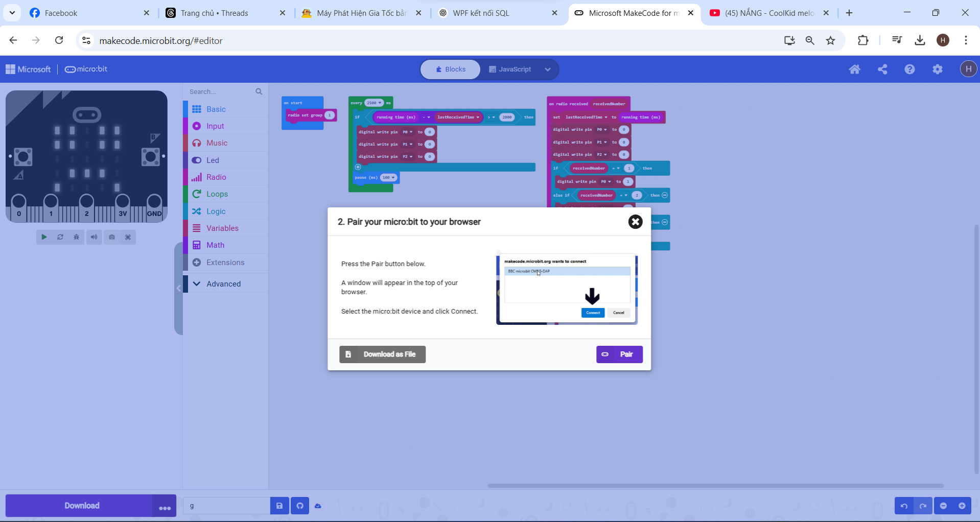Reload the current page
The height and width of the screenshot is (522, 980).
tap(59, 40)
